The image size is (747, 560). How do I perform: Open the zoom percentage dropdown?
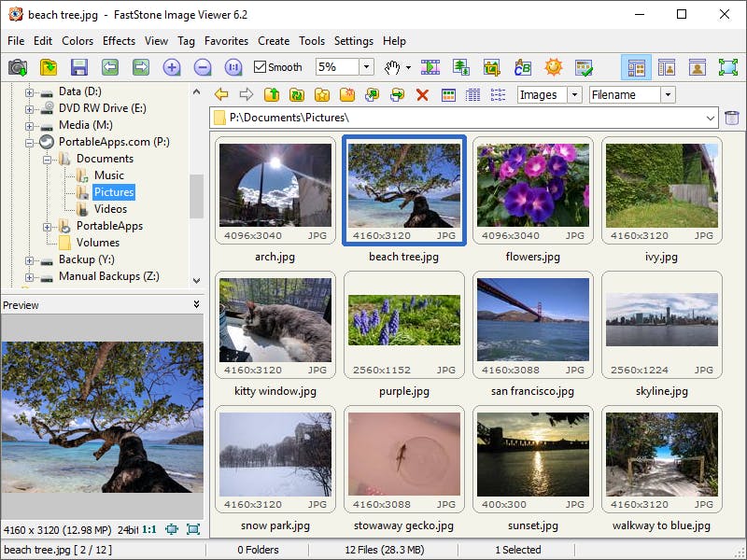tap(366, 67)
